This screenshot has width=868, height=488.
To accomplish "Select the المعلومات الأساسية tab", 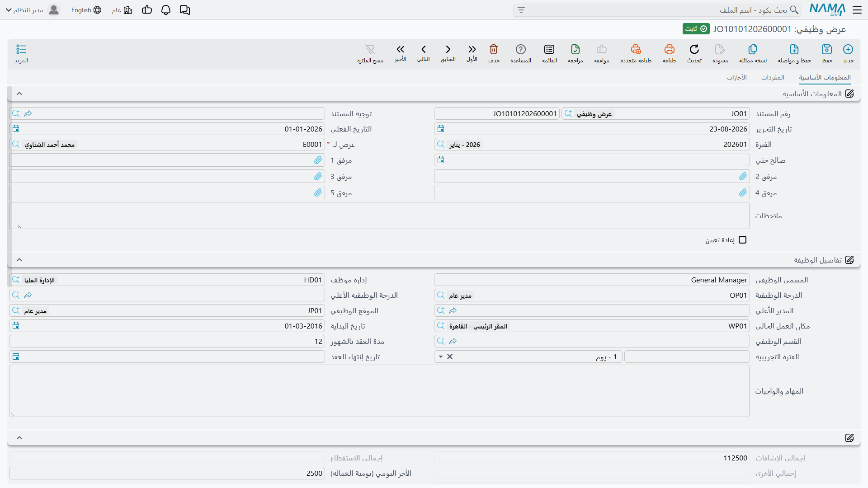I will pos(825,78).
